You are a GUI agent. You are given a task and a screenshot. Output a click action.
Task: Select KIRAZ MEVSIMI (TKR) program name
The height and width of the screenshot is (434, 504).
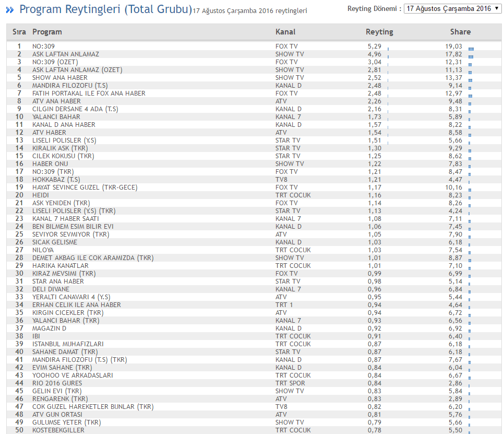pos(64,274)
